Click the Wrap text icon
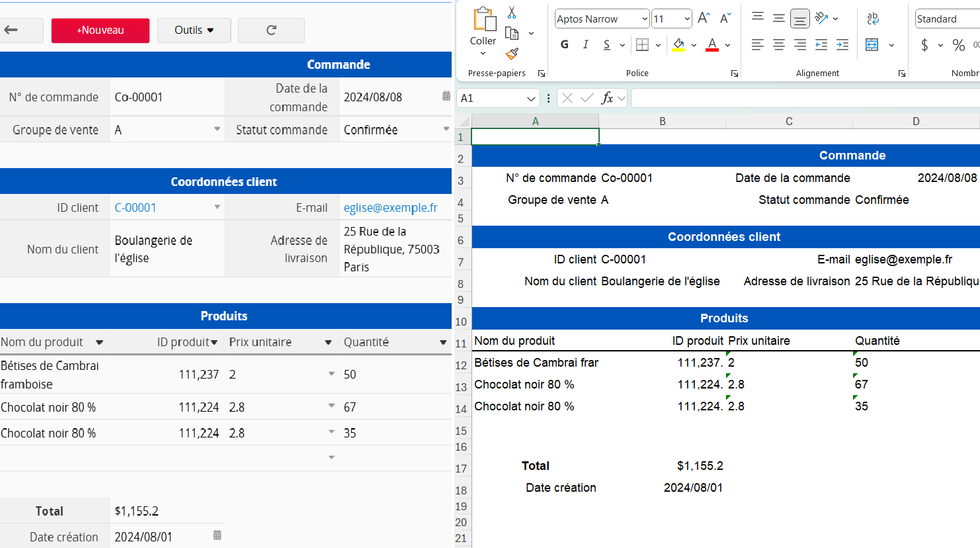Screen dimensions: 980x548 pos(874,19)
